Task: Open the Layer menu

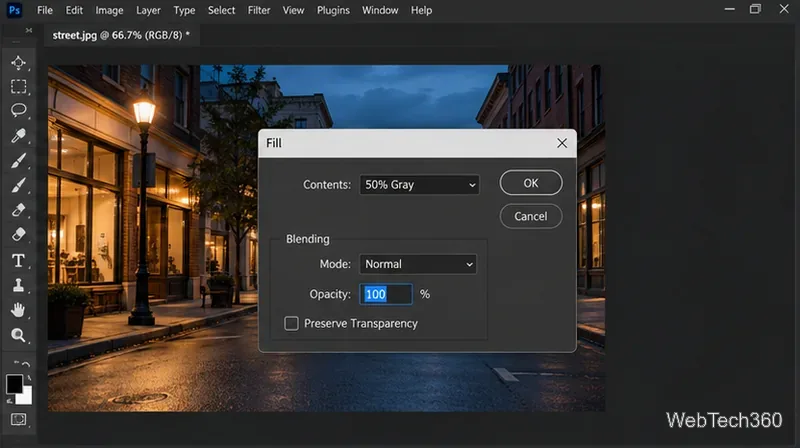Action: (x=148, y=10)
